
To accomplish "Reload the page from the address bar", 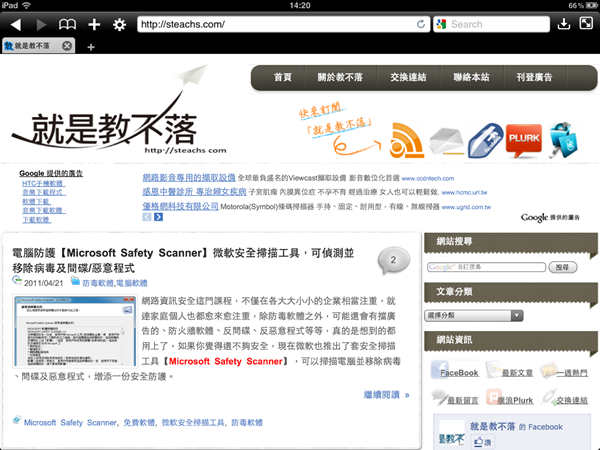I will point(421,24).
